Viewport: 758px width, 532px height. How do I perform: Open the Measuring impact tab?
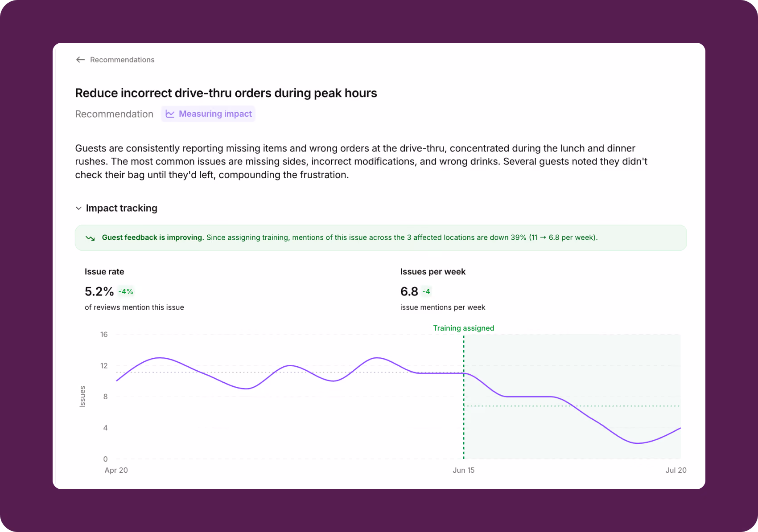(208, 114)
